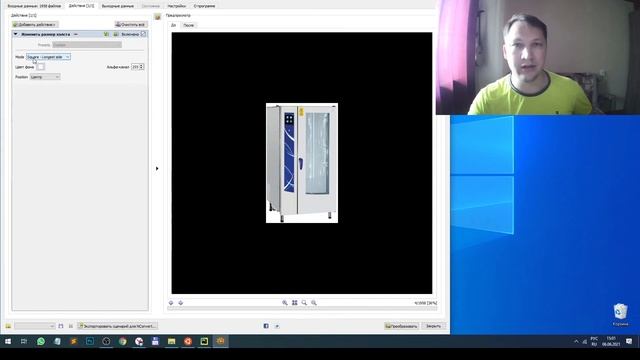Click the preview counter text 4/1958

coord(425,303)
